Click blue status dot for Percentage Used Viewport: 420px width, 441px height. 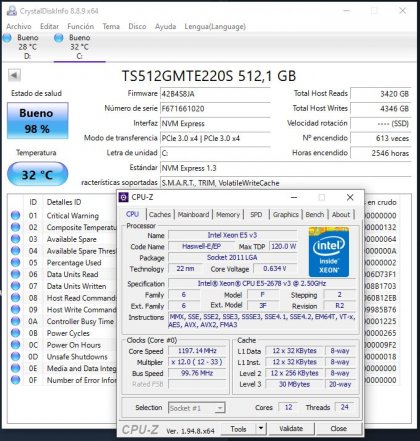(x=15, y=262)
